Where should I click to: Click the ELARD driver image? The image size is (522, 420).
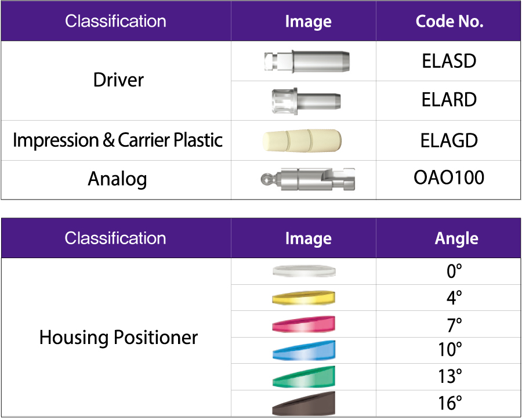(305, 100)
